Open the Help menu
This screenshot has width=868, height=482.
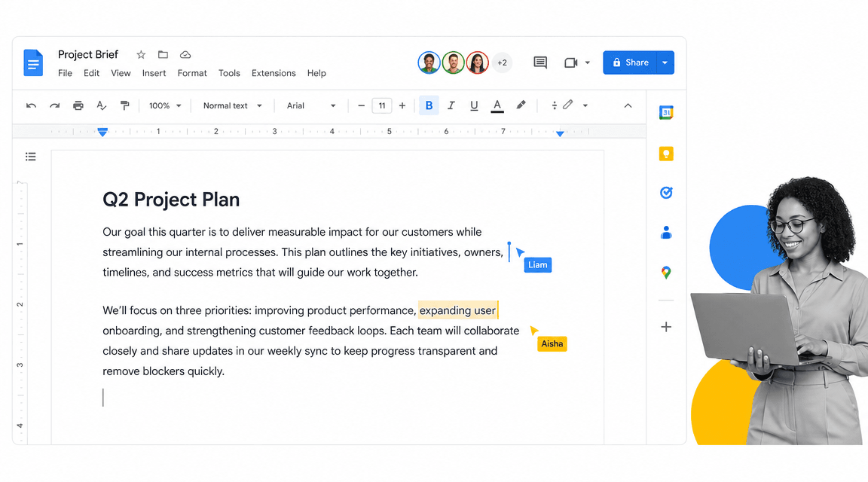pos(316,73)
